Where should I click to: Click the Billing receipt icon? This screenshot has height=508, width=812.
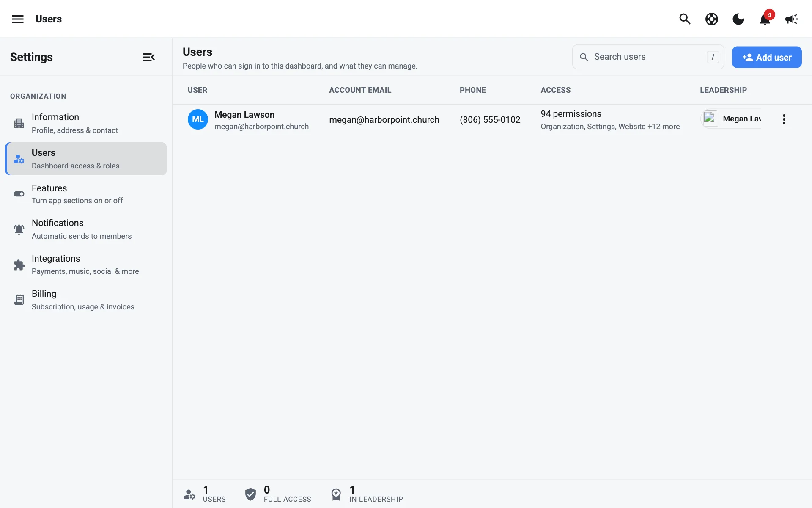click(x=19, y=300)
